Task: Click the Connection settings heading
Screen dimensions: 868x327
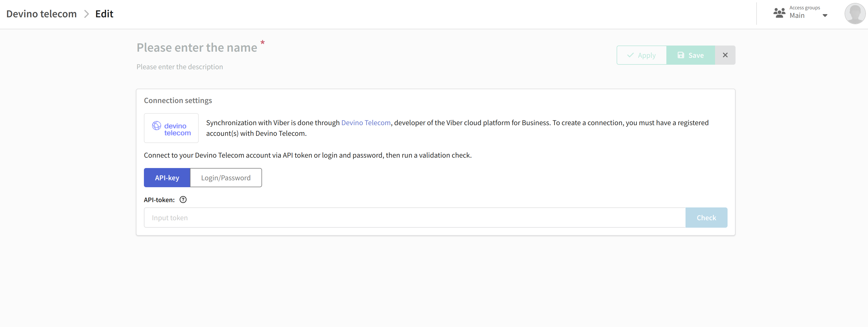Action: point(178,101)
